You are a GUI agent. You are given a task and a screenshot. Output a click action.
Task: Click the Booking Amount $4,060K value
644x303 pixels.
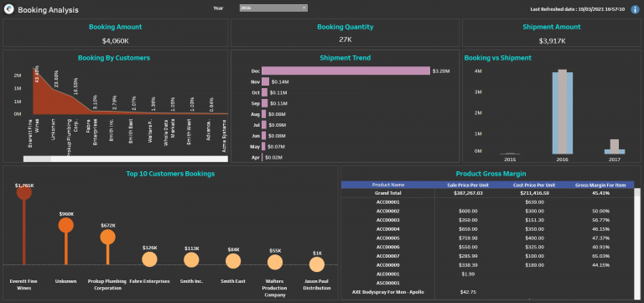[116, 40]
